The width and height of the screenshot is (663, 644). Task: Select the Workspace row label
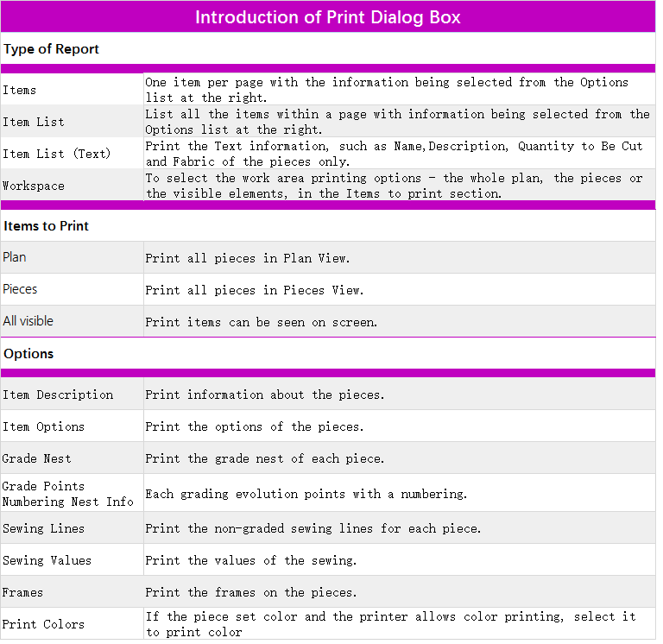(x=34, y=186)
